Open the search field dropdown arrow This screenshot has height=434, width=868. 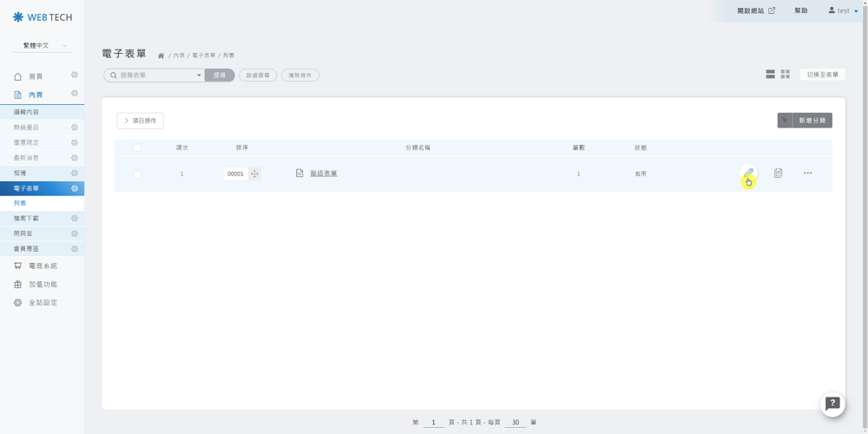(x=199, y=76)
